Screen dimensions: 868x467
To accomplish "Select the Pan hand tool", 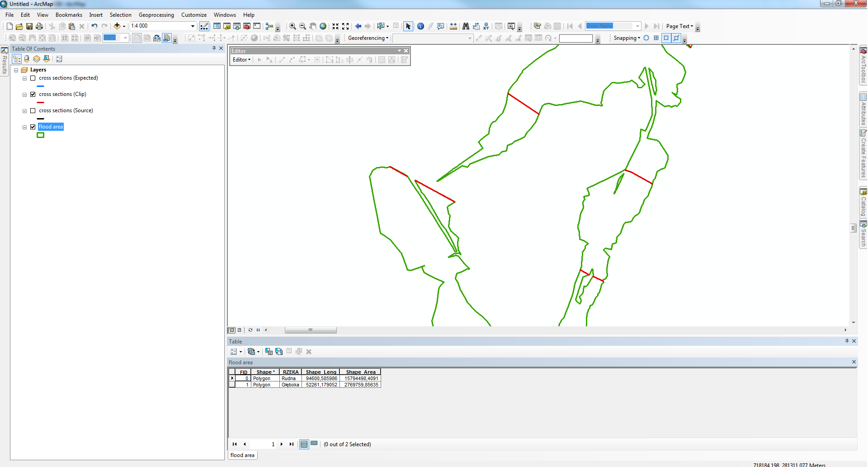I will point(313,26).
